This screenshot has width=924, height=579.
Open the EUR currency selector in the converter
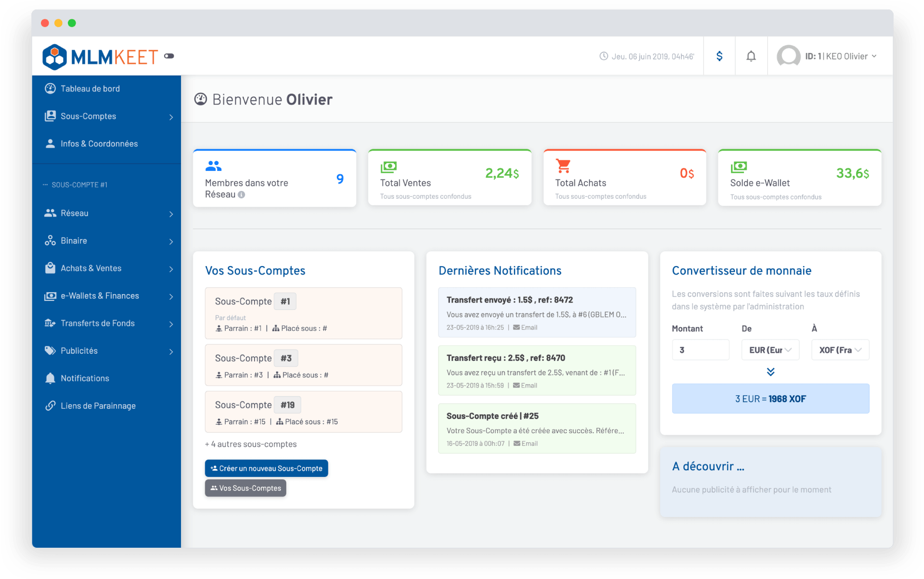tap(770, 350)
